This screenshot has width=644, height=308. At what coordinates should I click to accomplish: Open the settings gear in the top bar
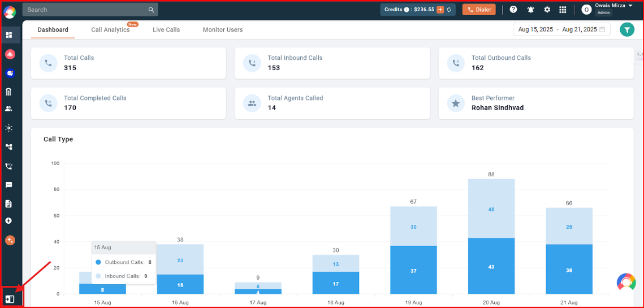point(547,10)
